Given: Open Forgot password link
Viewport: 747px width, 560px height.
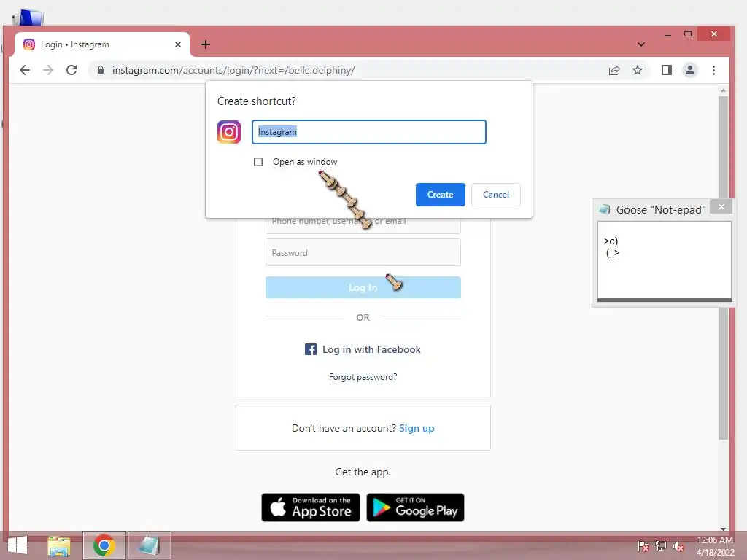Looking at the screenshot, I should pos(363,377).
